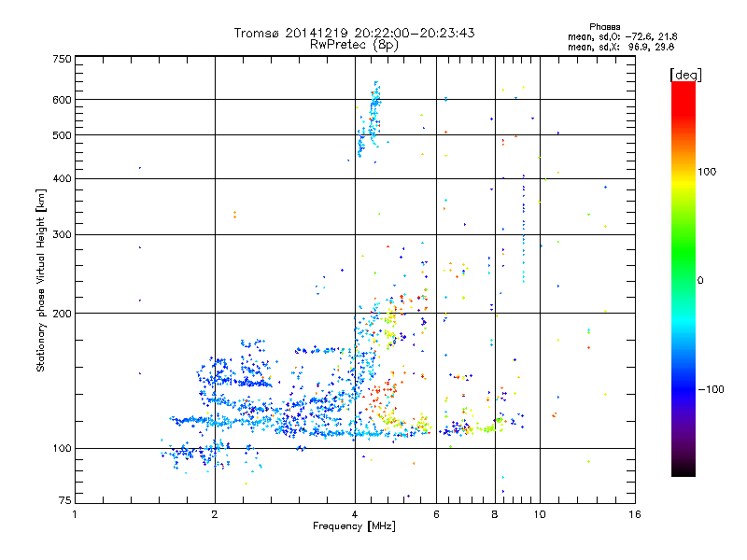Click the y-axis '300' tick label
Viewport: 747px width, 560px height.
[62, 235]
